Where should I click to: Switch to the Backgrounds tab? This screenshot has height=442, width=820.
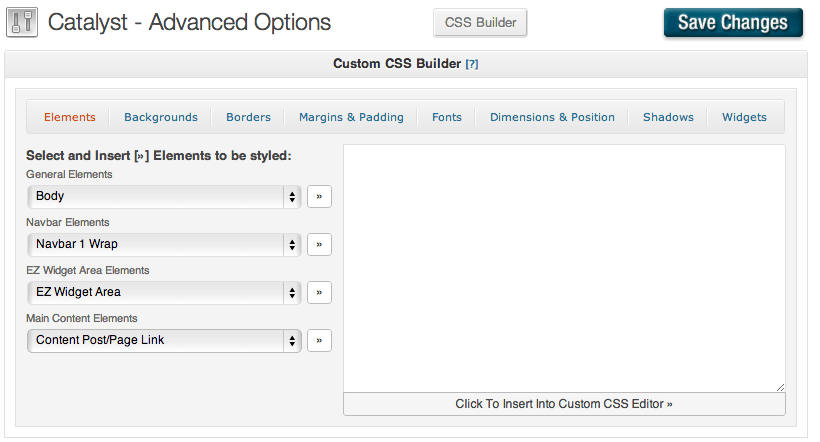click(161, 117)
